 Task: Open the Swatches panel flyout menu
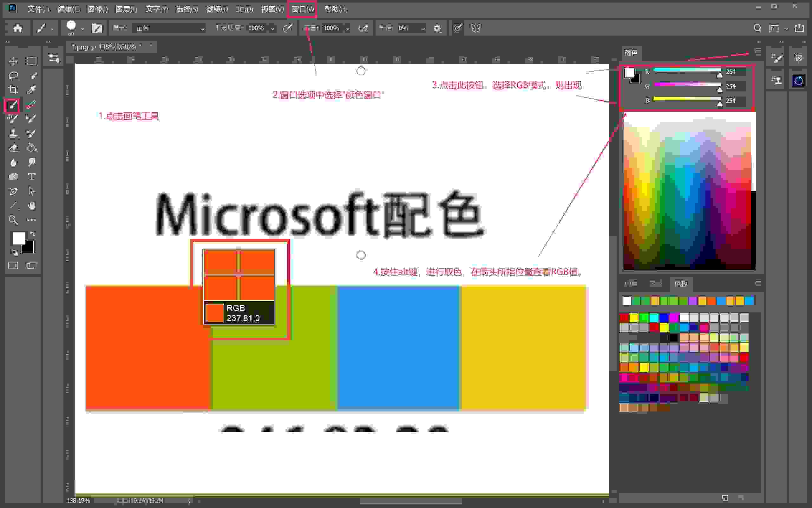pos(758,284)
